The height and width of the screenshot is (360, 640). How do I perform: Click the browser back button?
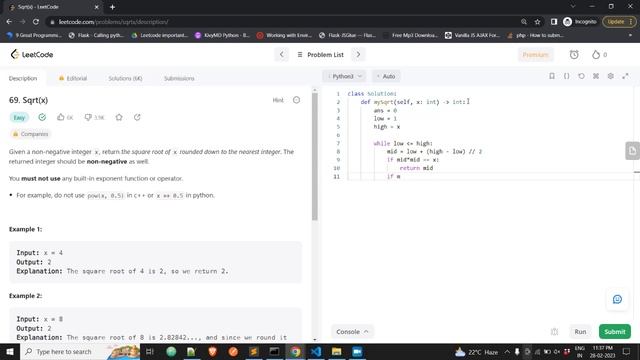pos(9,22)
